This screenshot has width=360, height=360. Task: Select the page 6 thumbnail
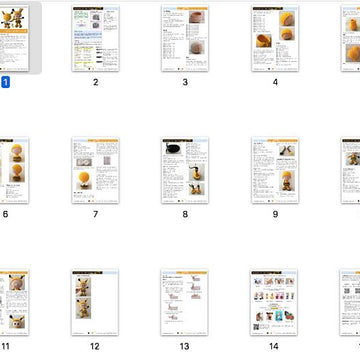point(14,170)
